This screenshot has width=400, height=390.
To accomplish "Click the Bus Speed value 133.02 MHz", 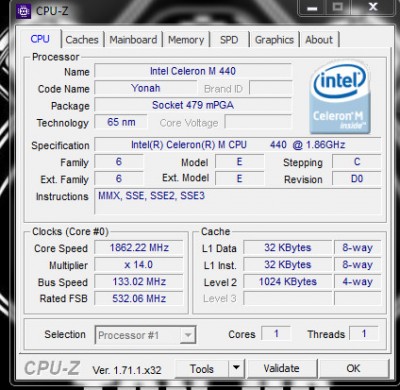I will click(139, 282).
